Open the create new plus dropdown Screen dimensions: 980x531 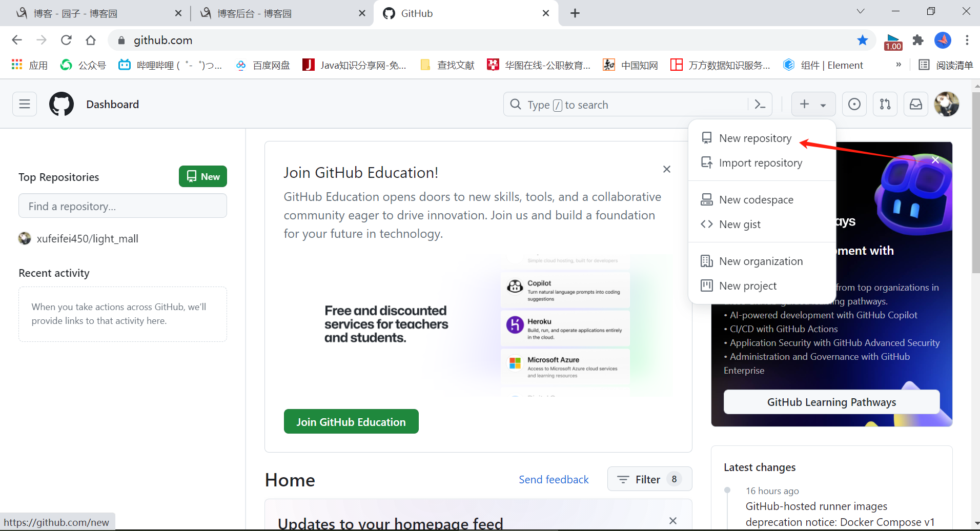point(813,104)
